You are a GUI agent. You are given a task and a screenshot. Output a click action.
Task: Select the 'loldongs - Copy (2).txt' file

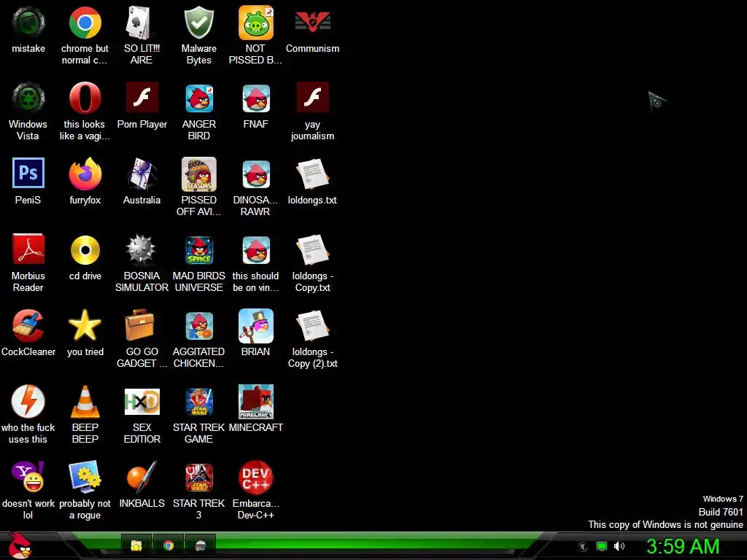[x=312, y=326]
